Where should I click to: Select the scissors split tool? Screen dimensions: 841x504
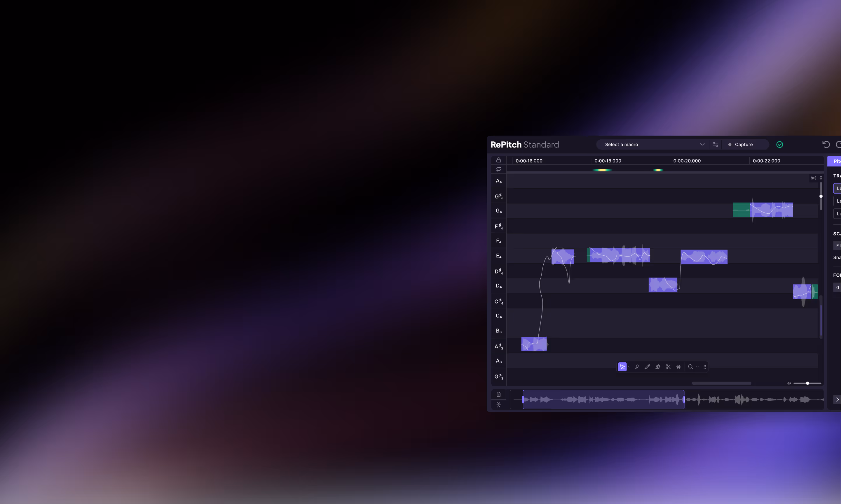[x=668, y=367]
